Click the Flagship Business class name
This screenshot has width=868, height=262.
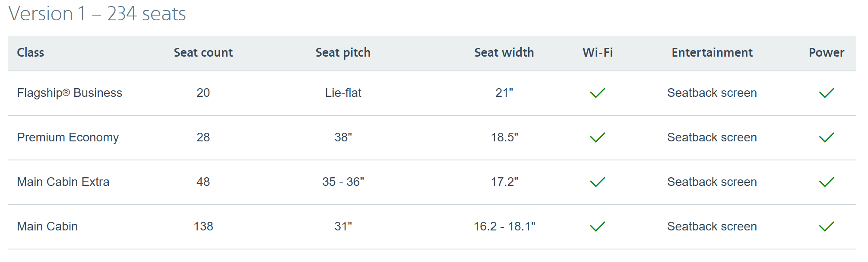coord(70,93)
